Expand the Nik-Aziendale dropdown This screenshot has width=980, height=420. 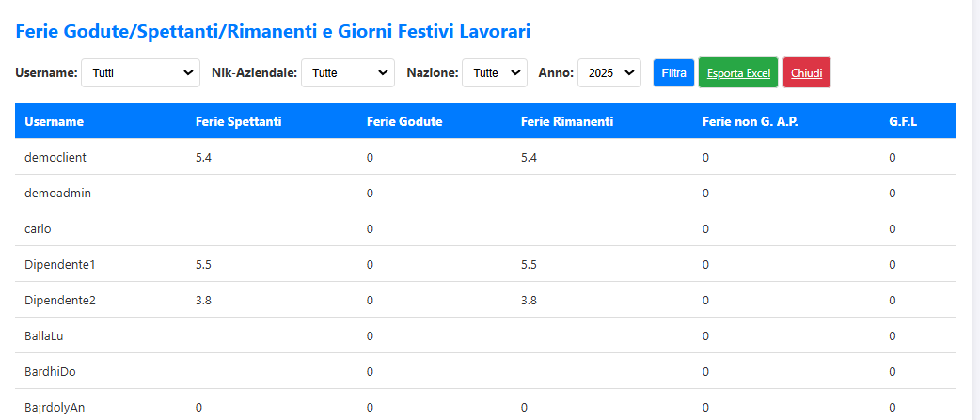348,72
